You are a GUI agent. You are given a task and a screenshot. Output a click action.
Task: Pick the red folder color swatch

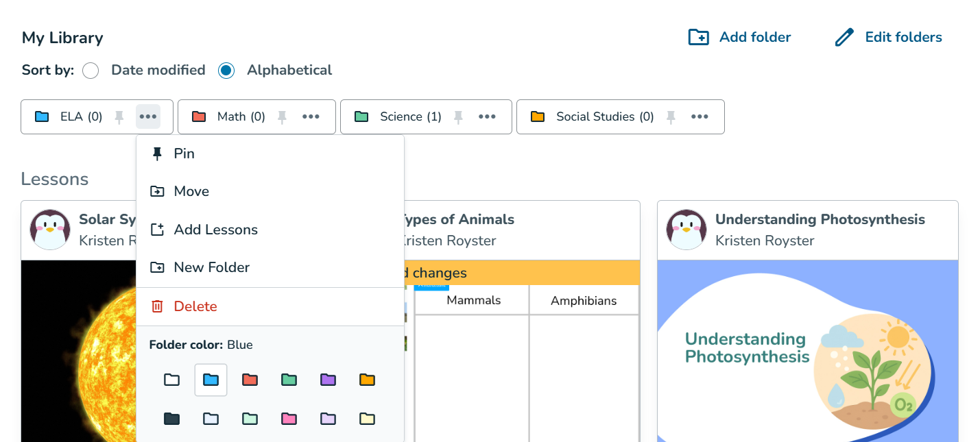click(250, 380)
